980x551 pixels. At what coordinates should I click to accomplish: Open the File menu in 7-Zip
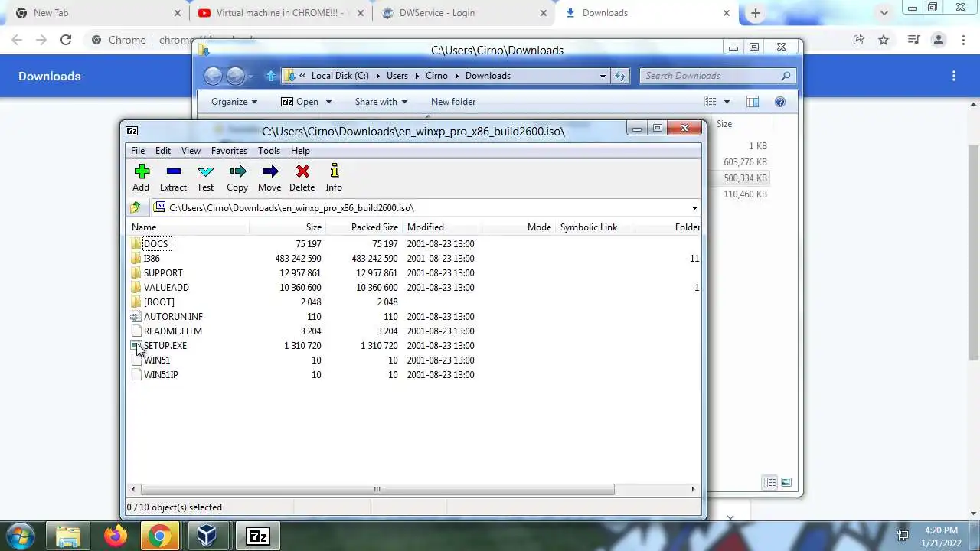(138, 151)
